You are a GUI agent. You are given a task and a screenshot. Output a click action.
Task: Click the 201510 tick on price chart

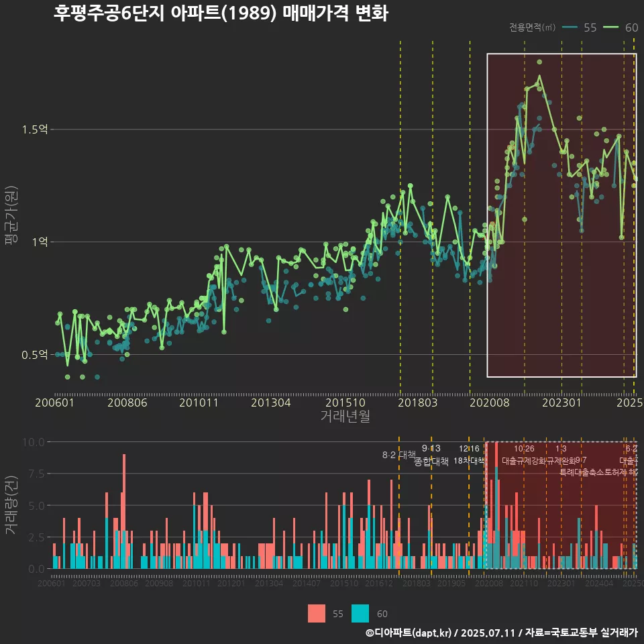pos(345,402)
